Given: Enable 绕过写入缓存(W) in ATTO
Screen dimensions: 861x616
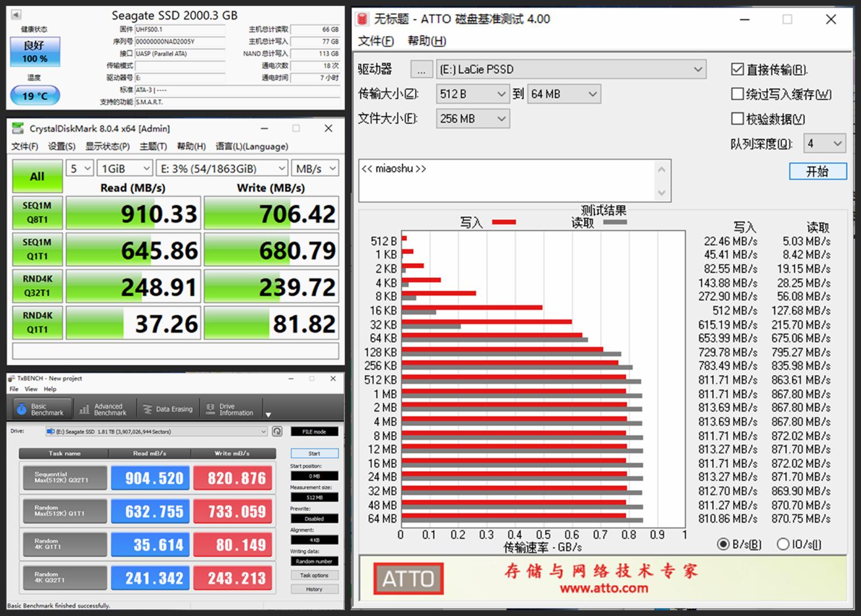Looking at the screenshot, I should point(738,94).
